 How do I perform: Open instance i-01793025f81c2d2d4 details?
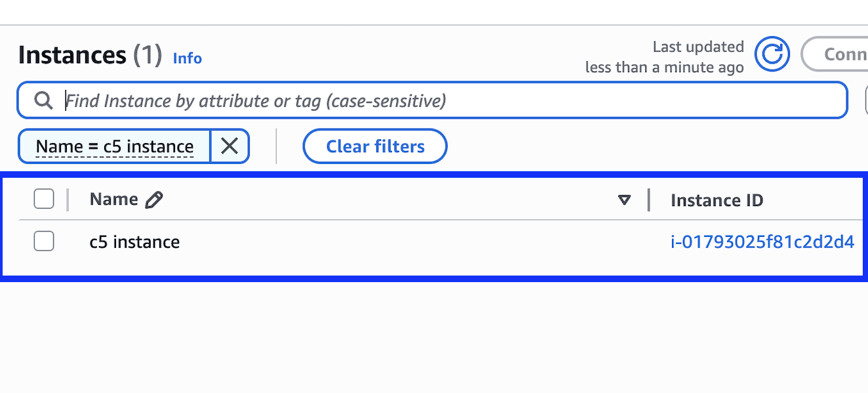click(x=762, y=242)
